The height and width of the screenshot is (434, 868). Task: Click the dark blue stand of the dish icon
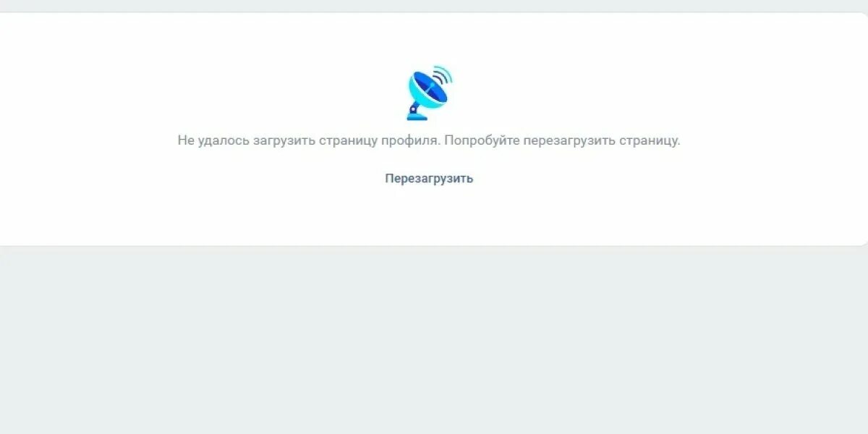click(x=414, y=111)
